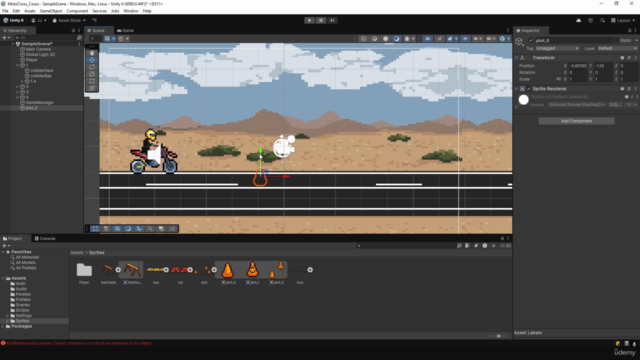The height and width of the screenshot is (360, 640).
Task: Click the Pause button in the top toolbar
Action: pyautogui.click(x=321, y=20)
